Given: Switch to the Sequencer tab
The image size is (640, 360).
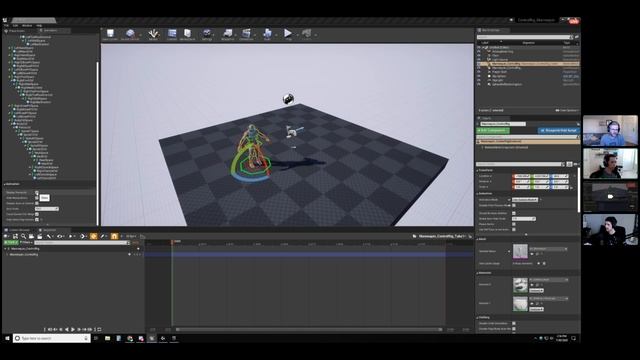Looking at the screenshot, I should pyautogui.click(x=50, y=230).
